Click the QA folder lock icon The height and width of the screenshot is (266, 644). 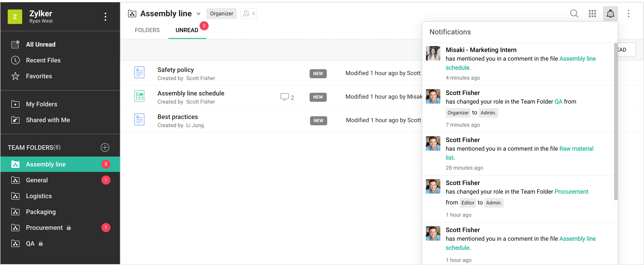(41, 244)
